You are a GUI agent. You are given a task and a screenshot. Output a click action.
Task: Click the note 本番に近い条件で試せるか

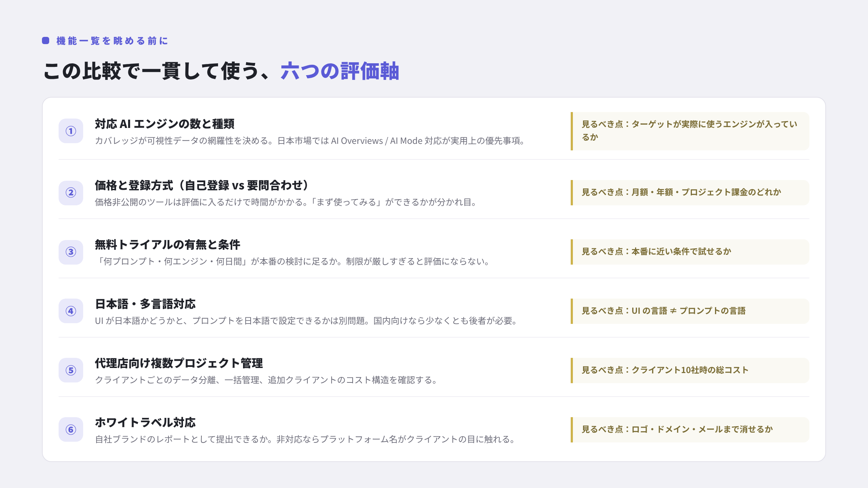[x=690, y=252]
